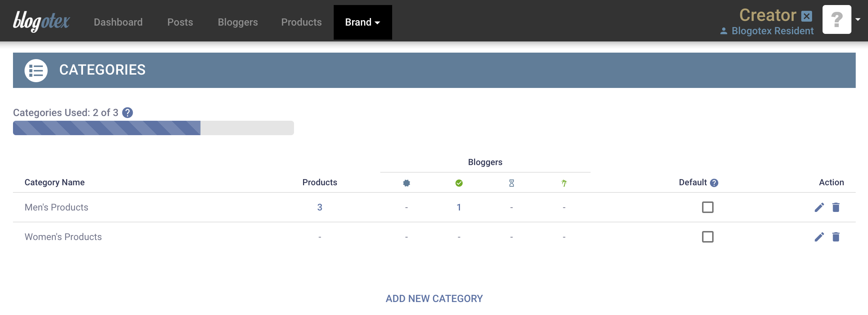The height and width of the screenshot is (315, 868).
Task: Click trash icon for Women's Products
Action: pos(836,237)
